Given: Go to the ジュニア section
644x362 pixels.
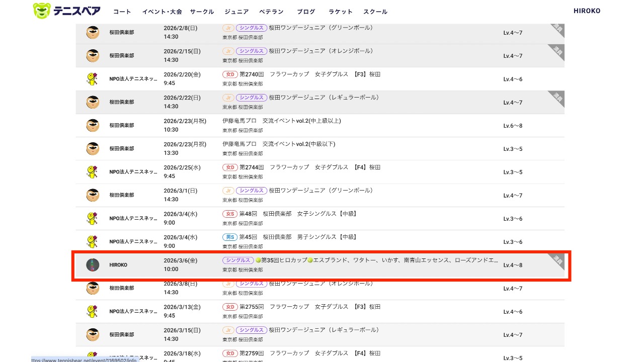Looking at the screenshot, I should pos(236,12).
